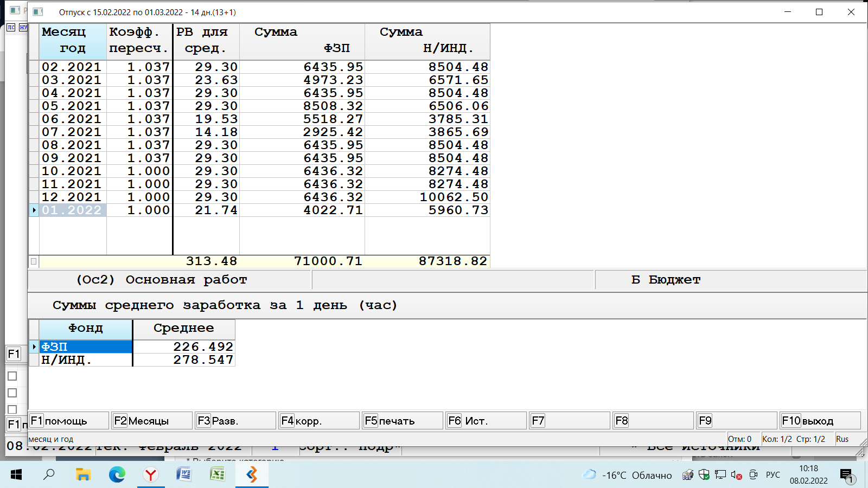
Task: Click F4 корр. button
Action: (319, 421)
